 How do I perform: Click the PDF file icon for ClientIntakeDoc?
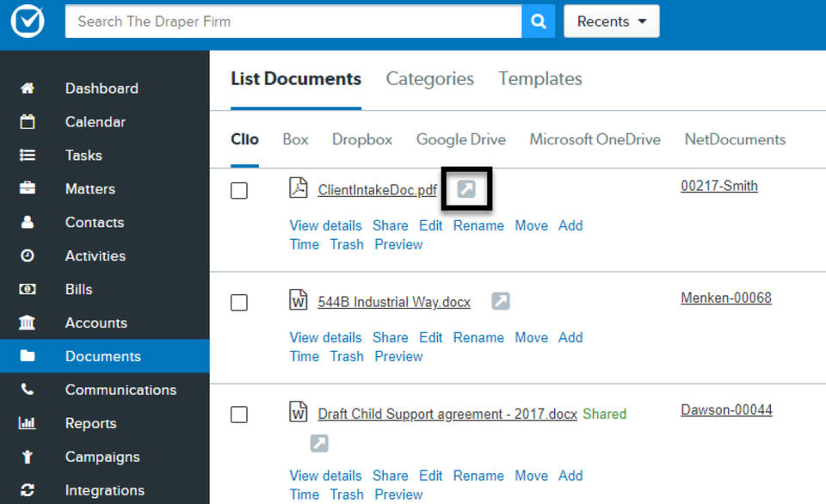coord(299,188)
